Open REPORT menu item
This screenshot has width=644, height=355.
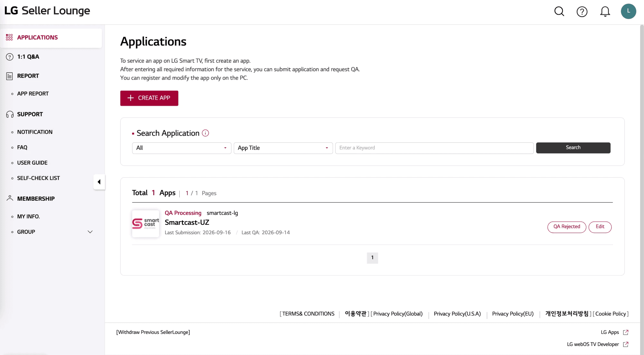coord(28,76)
